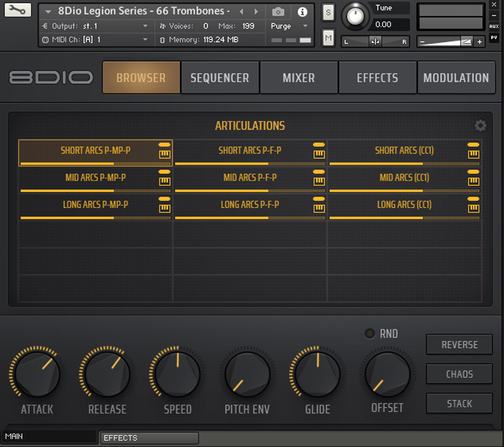
Task: Select the bottom EFFECTS tab
Action: tap(149, 438)
